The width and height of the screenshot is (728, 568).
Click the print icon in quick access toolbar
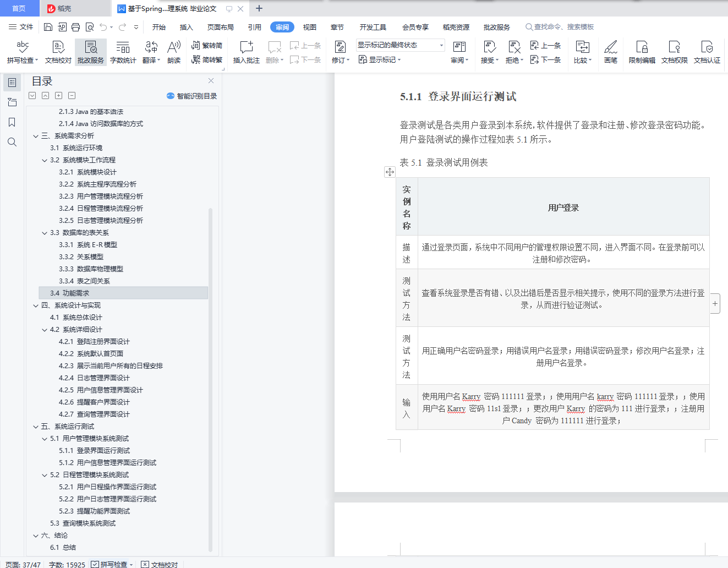pos(75,27)
